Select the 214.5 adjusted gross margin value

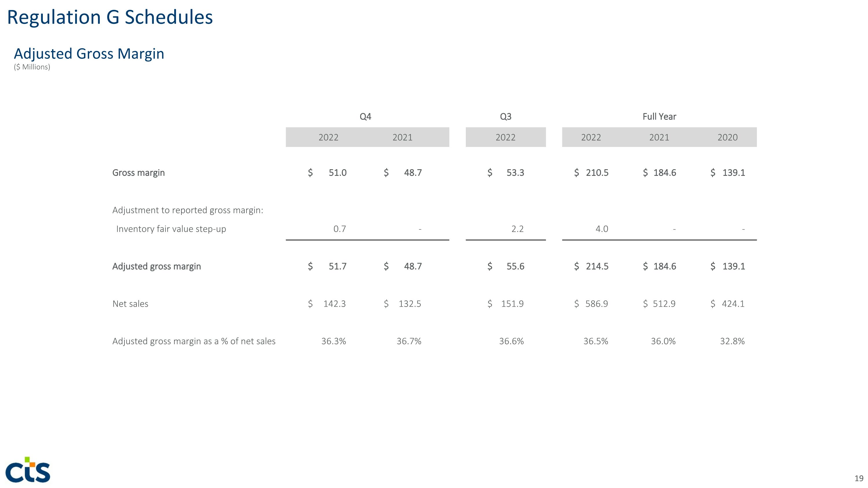(597, 266)
